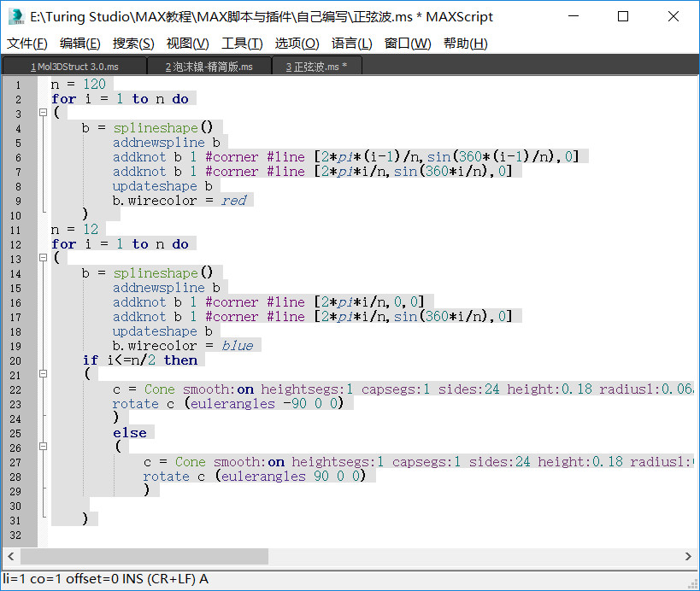Switch to the 泡沫镍-精简版.ms tab
The height and width of the screenshot is (591, 700).
tap(209, 67)
